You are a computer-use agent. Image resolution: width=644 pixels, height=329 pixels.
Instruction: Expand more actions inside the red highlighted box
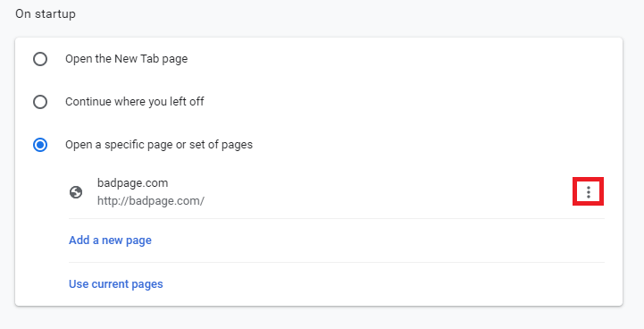pos(588,191)
